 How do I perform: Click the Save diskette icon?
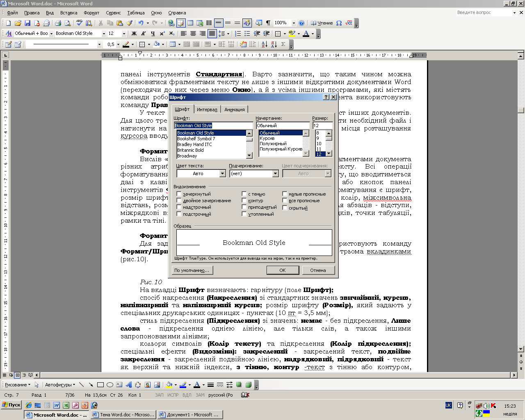click(x=27, y=23)
